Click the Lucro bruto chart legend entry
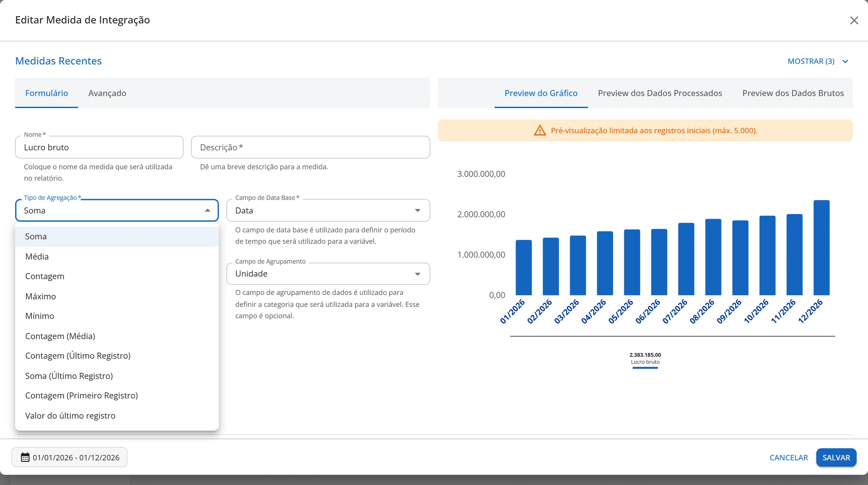 tap(645, 362)
